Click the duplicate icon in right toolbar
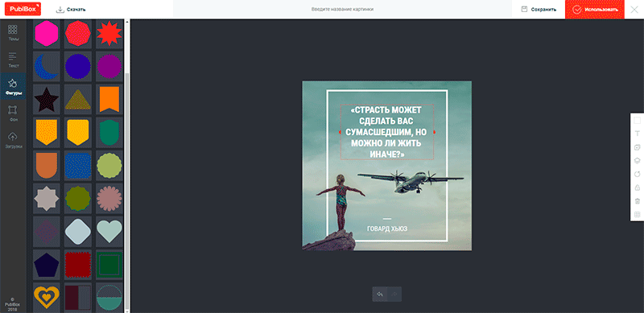This screenshot has width=644, height=313. (638, 147)
